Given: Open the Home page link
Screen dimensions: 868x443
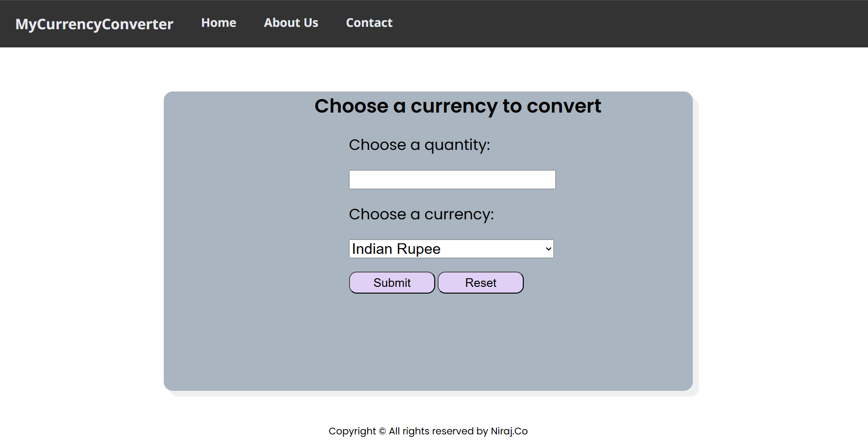Looking at the screenshot, I should click(x=219, y=23).
